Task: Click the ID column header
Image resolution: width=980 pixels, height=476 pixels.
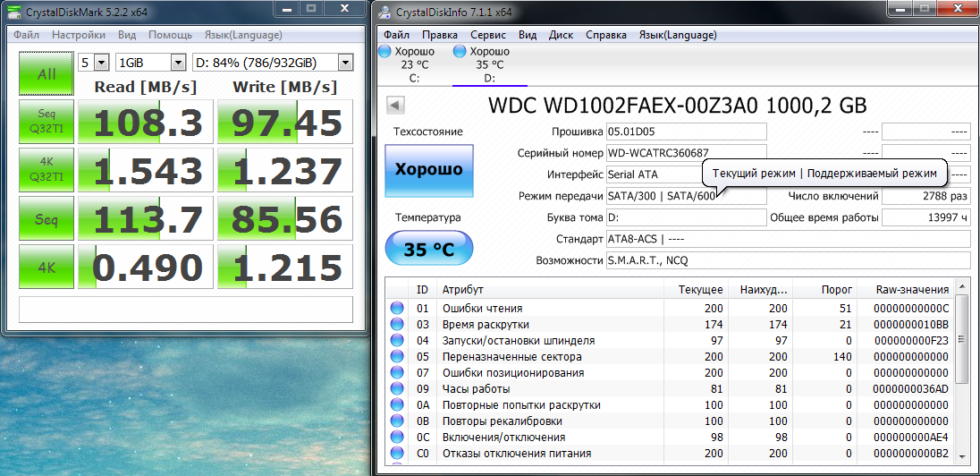Action: click(423, 290)
